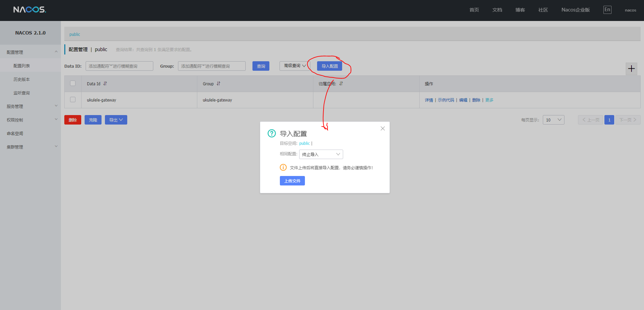The width and height of the screenshot is (644, 310).
Task: Click the orange info warning icon
Action: [x=283, y=167]
